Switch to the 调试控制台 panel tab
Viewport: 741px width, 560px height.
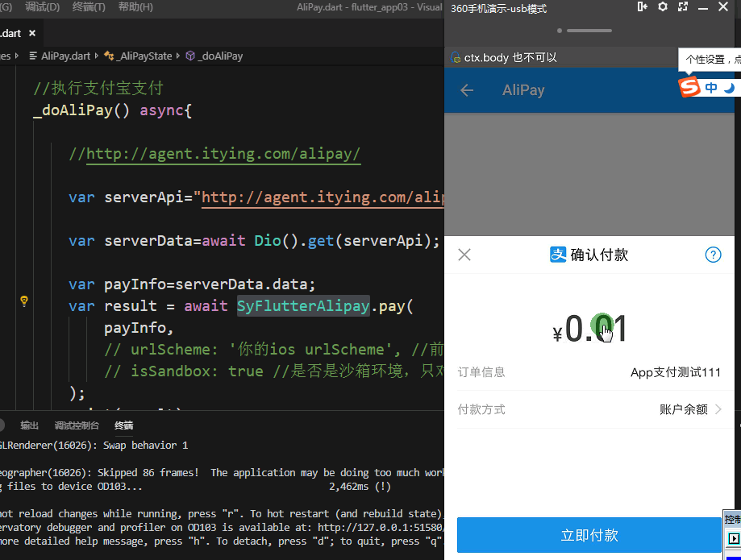pos(77,425)
